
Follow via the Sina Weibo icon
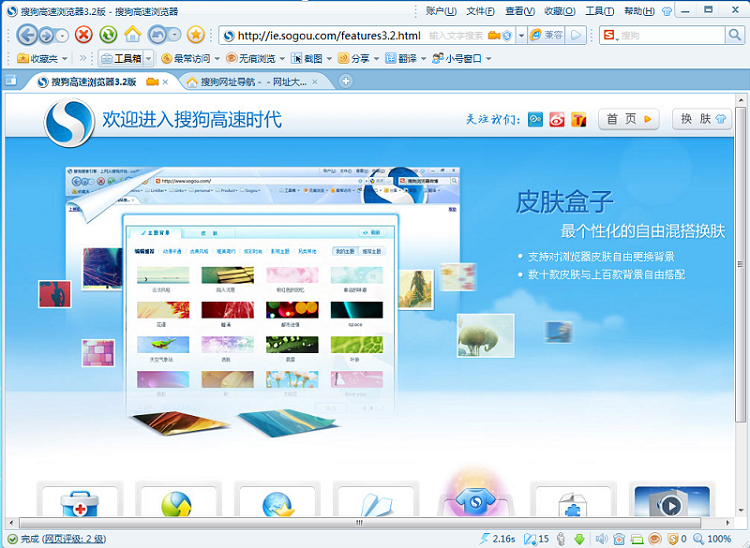557,119
